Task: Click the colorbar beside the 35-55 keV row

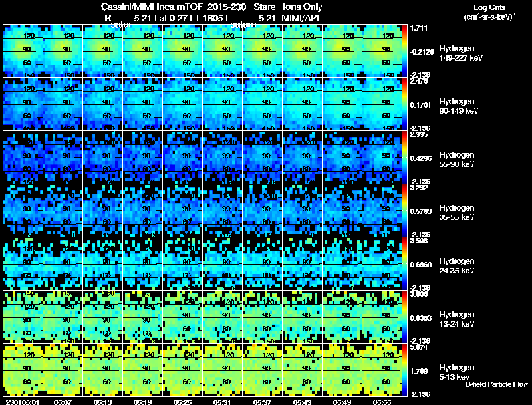Action: point(404,211)
